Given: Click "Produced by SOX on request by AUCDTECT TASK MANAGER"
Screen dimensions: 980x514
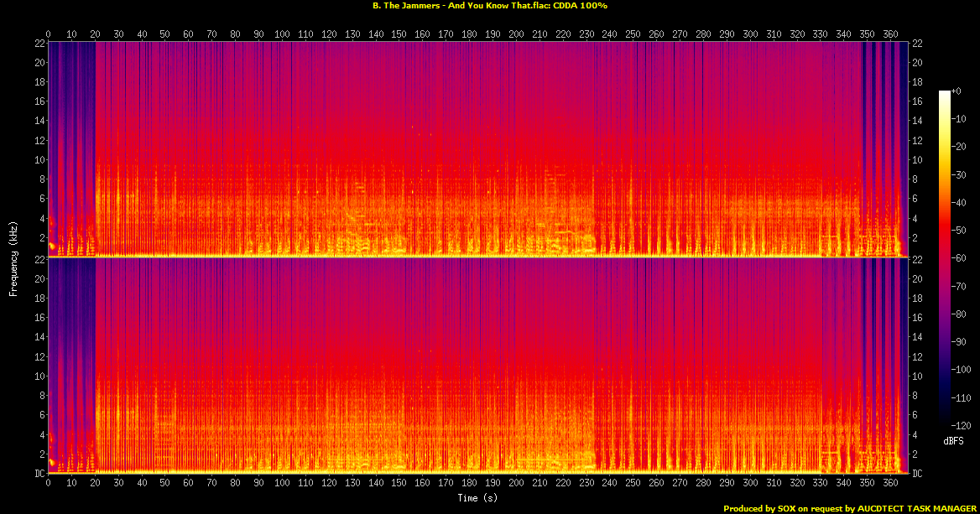Looking at the screenshot, I should [850, 508].
